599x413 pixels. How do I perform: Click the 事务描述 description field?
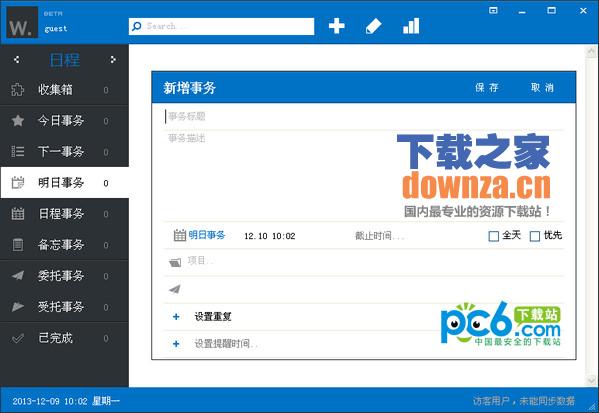point(364,175)
